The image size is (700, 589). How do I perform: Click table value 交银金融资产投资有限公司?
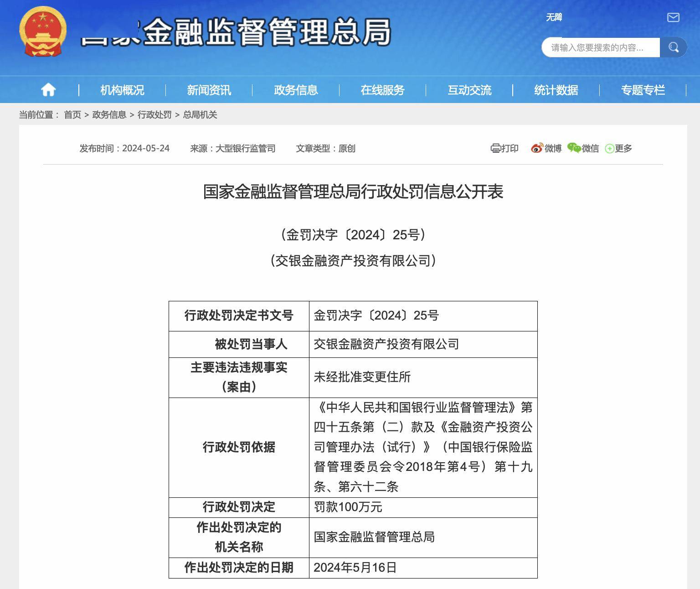click(386, 344)
